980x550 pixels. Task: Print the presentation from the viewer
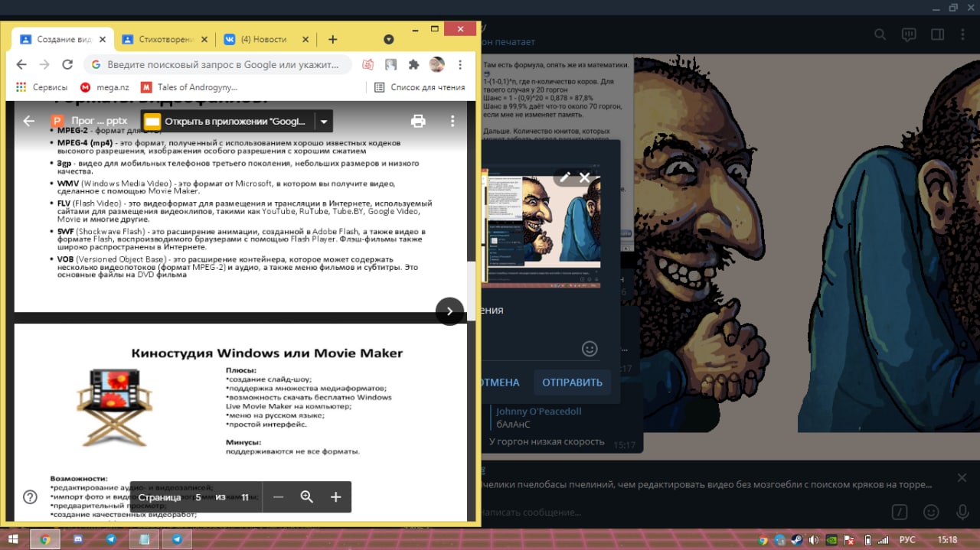pos(418,121)
